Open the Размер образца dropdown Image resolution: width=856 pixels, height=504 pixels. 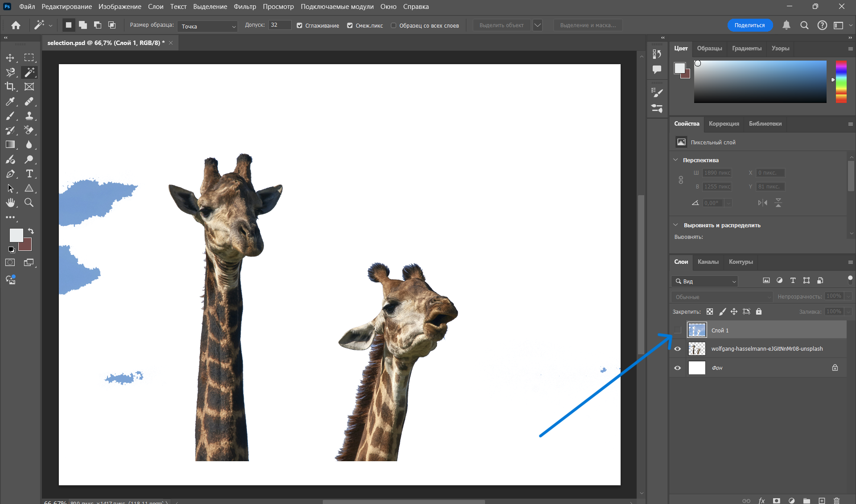(208, 26)
